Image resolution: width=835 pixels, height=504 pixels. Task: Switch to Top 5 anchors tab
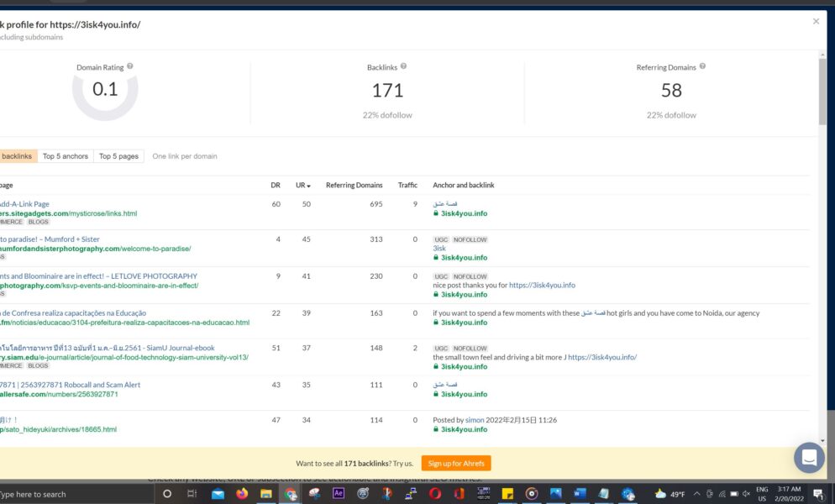[65, 156]
